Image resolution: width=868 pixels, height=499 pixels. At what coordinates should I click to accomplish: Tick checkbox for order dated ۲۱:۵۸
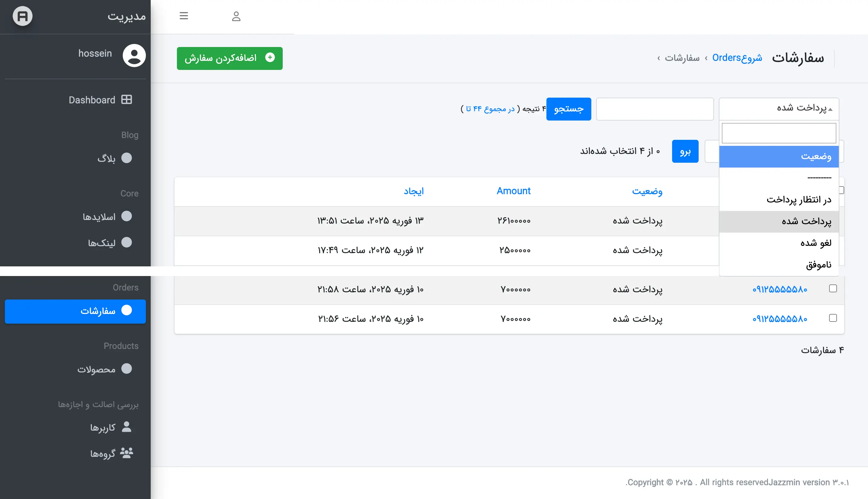(833, 289)
